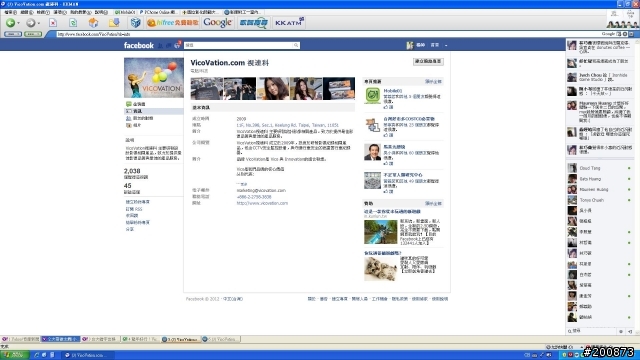The image size is (640, 360).
Task: Open the marketing@vicovation.com email link
Action: click(261, 190)
